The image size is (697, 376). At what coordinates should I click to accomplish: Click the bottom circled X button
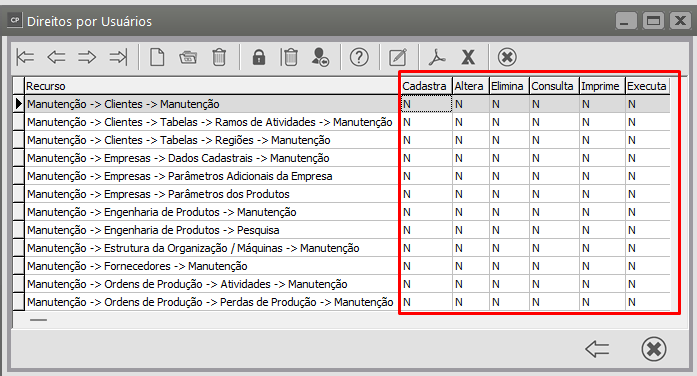click(654, 349)
